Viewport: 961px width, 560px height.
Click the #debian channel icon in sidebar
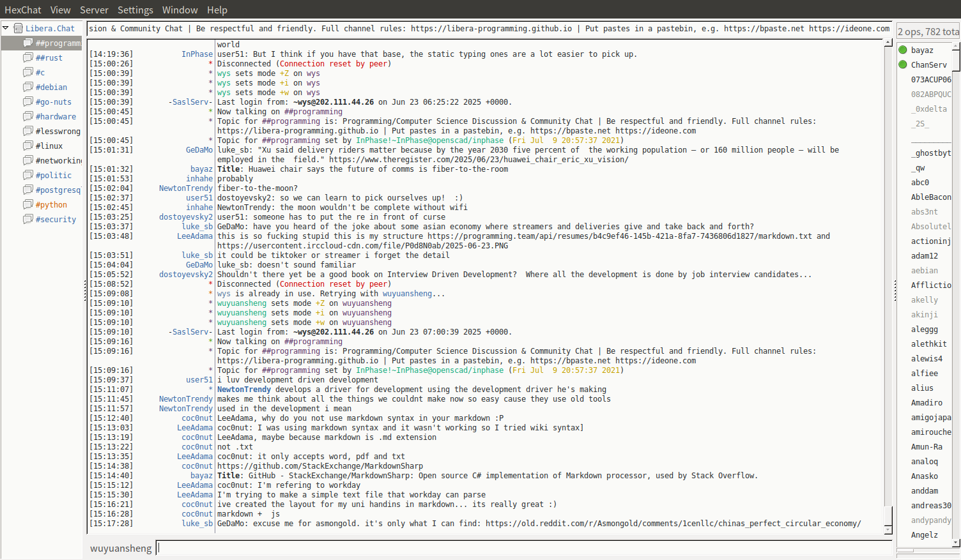point(27,87)
